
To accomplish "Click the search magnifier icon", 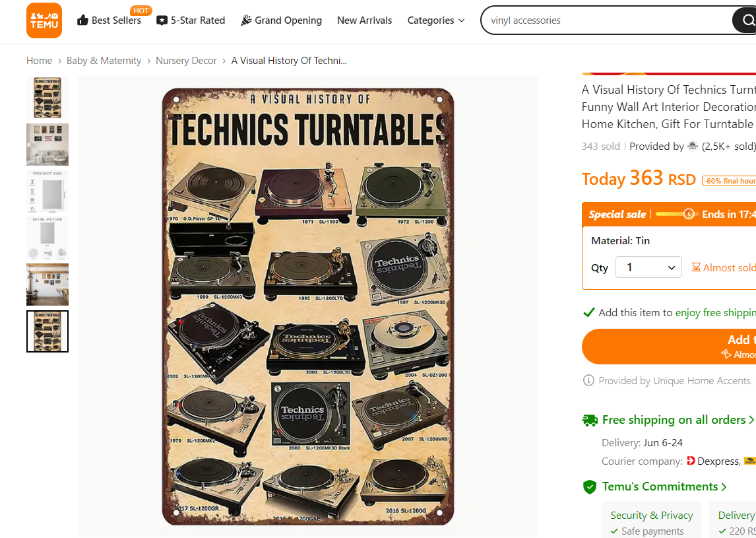I will point(748,20).
